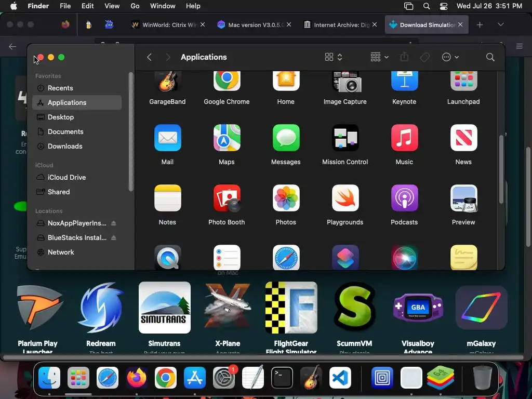Open the GarageBand app in Applications

pos(167,82)
